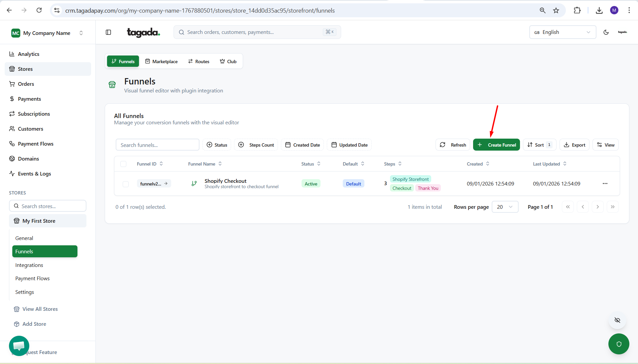Refresh the funnels list
Viewport: 638px width, 364px height.
[452, 145]
